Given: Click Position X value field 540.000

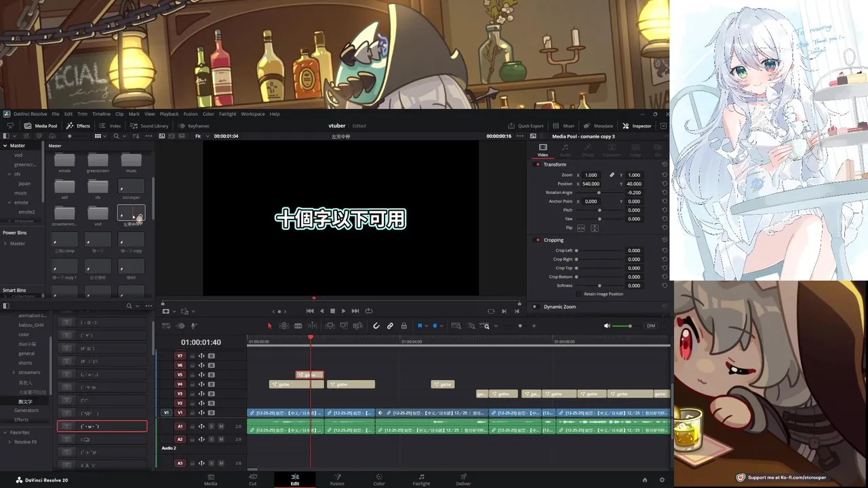Looking at the screenshot, I should point(591,184).
